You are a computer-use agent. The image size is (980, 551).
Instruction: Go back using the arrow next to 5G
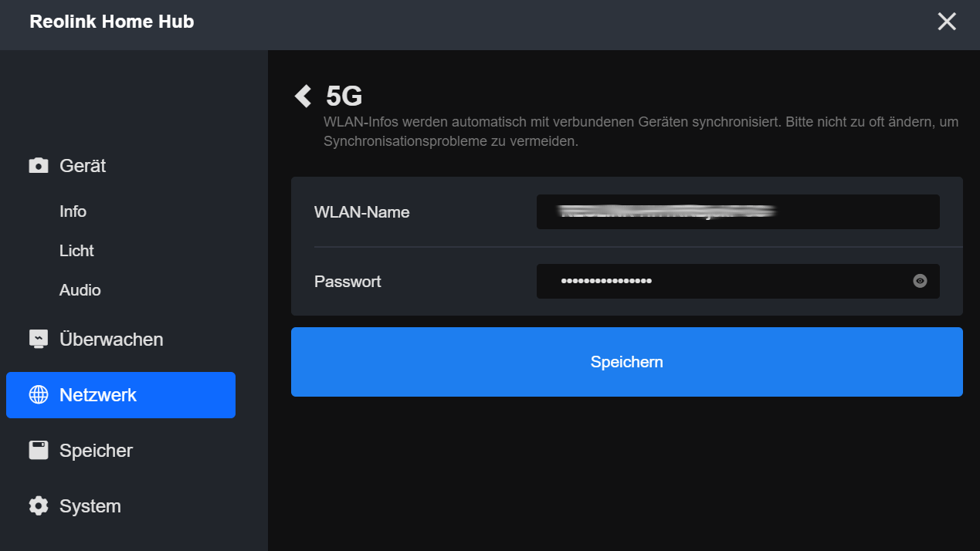tap(303, 96)
